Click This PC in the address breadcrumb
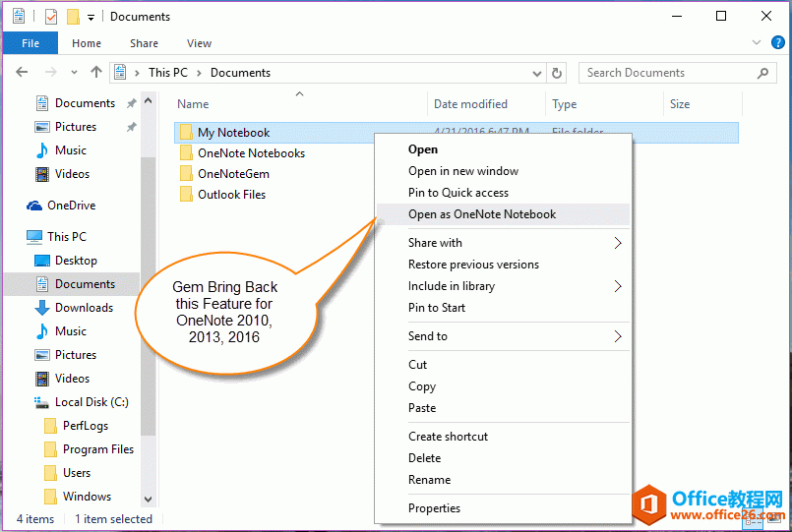Viewport: 792px width, 532px height. (167, 73)
